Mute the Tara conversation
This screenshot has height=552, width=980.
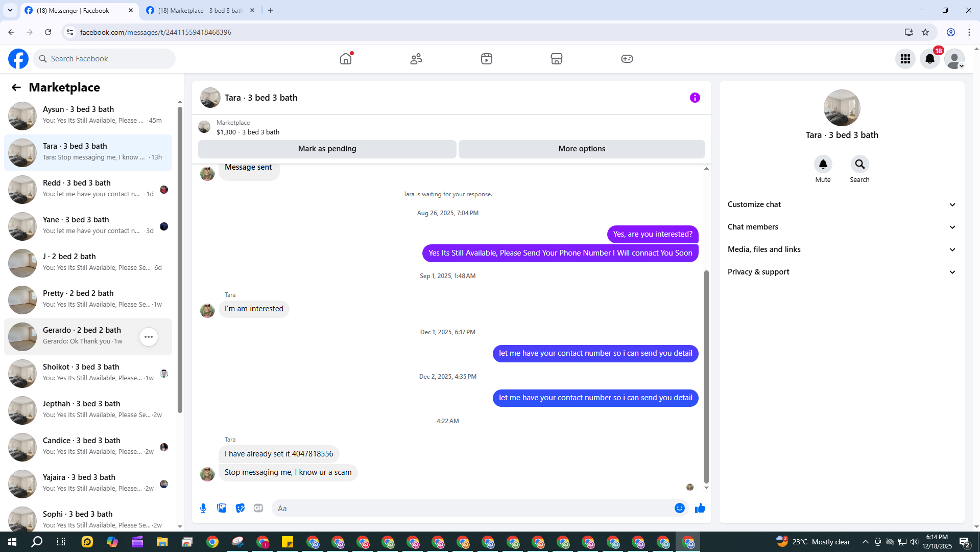823,164
